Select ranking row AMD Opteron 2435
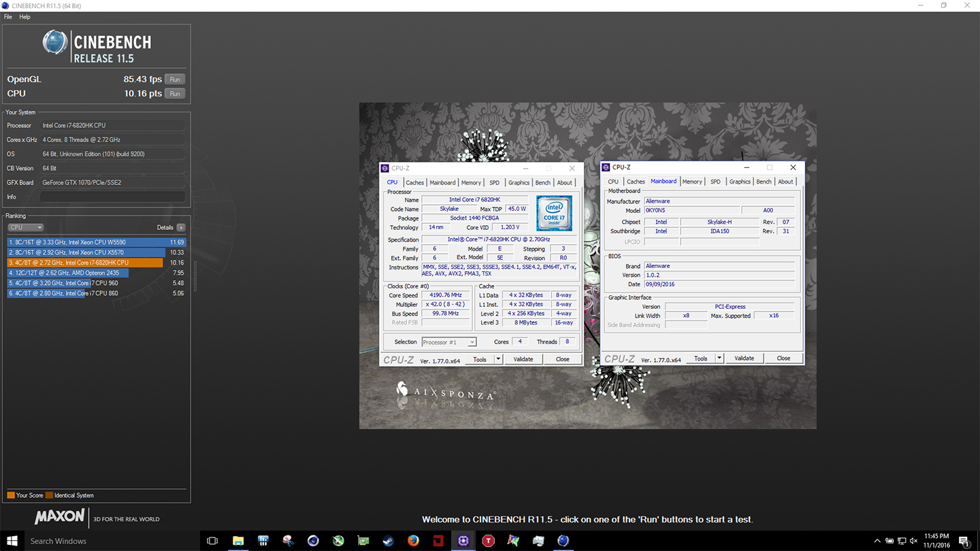This screenshot has width=980, height=551. (96, 273)
